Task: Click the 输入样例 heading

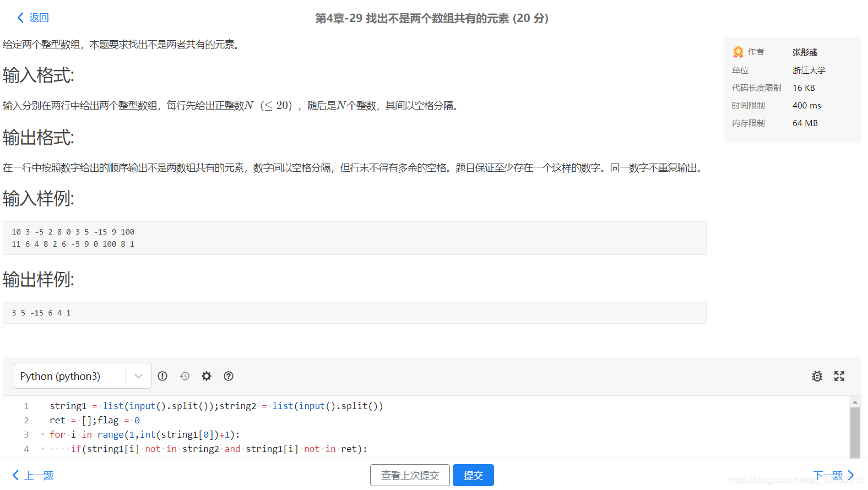Action: pos(39,198)
